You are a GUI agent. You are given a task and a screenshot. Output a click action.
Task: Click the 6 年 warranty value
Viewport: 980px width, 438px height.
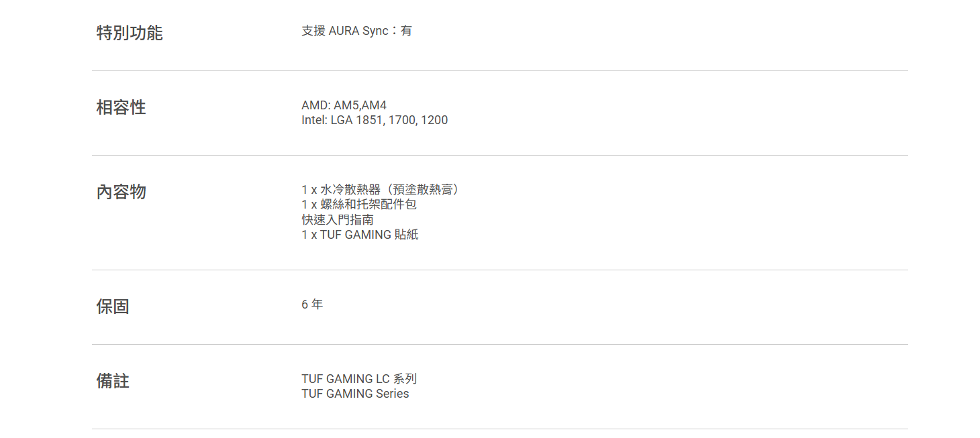coord(312,305)
